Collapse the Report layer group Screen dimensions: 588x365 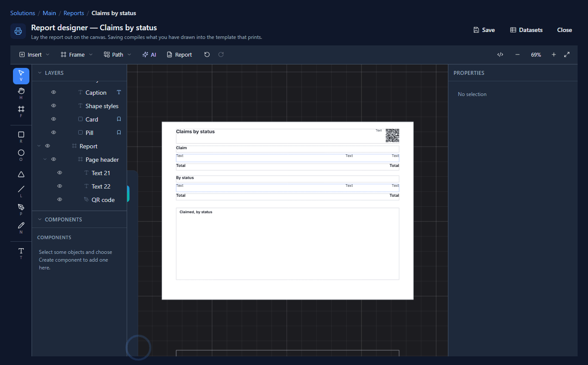[39, 146]
